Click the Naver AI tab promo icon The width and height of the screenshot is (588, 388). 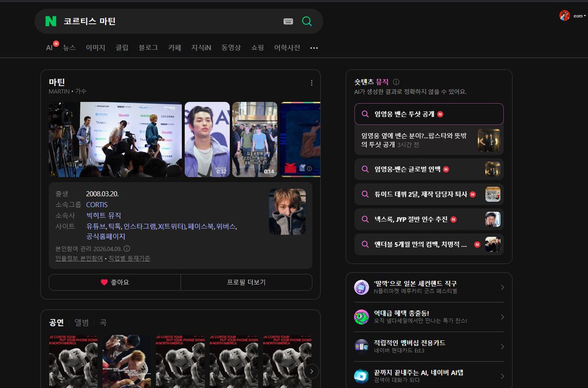362,376
